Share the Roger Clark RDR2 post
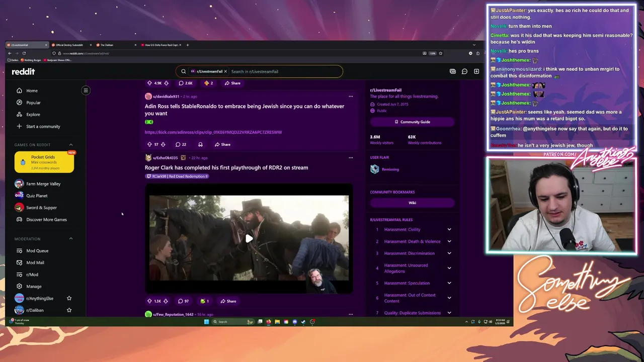Screen dimensions: 644x362 click(228, 301)
